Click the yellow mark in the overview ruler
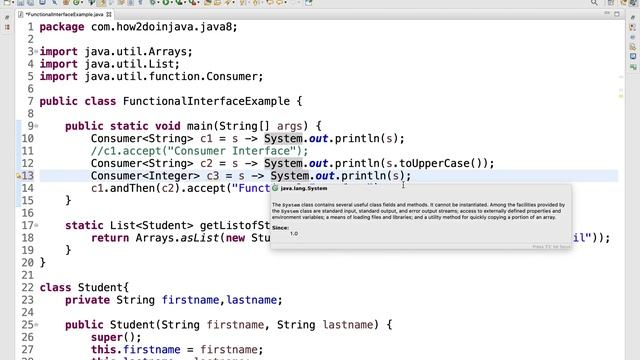Screen dimensions: 640x360 (621, 96)
